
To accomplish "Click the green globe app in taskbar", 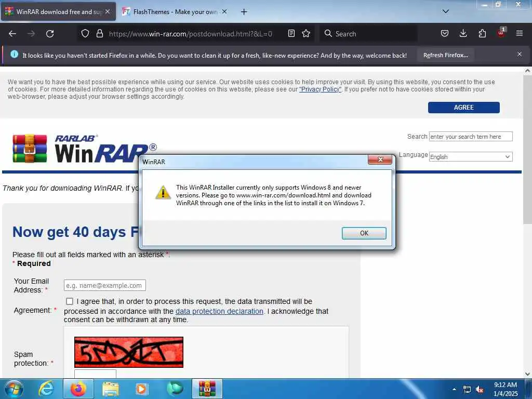I will pyautogui.click(x=175, y=389).
